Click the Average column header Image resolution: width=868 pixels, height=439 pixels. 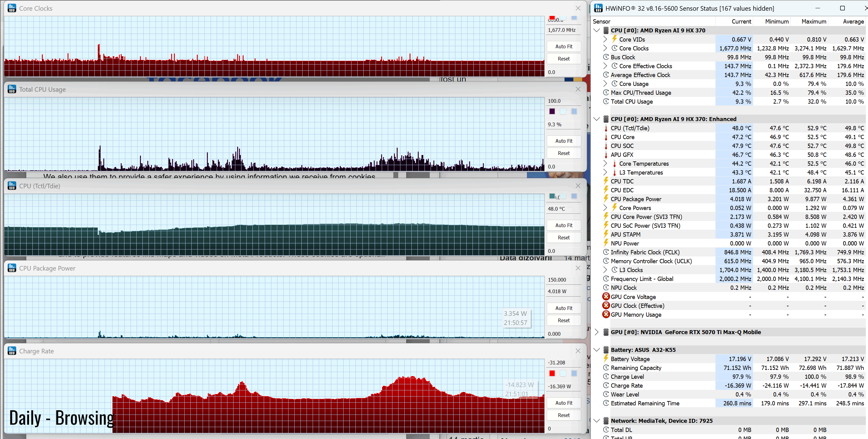point(847,21)
